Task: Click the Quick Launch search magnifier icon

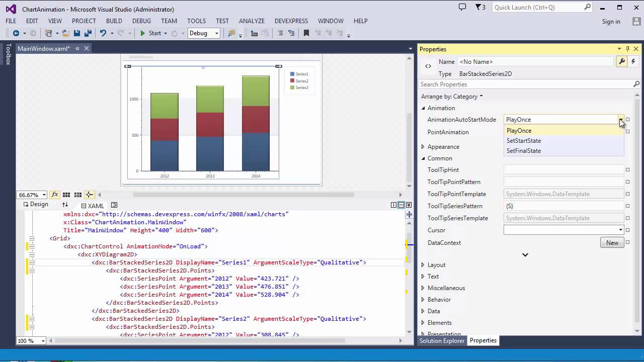Action: click(x=587, y=7)
